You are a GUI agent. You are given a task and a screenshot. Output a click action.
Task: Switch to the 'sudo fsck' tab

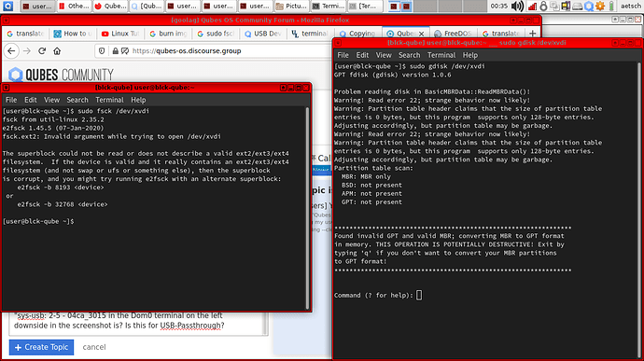pyautogui.click(x=216, y=34)
